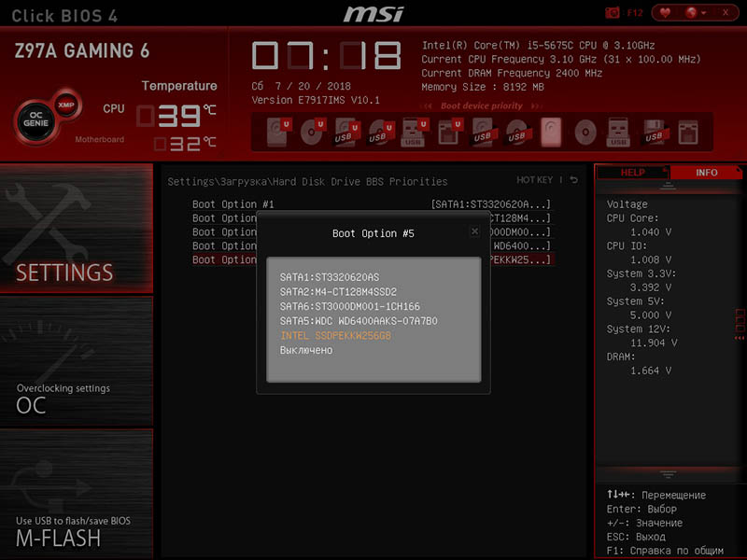Viewport: 747px width, 560px height.
Task: Select the Boot Option #1 row label
Action: coord(233,204)
